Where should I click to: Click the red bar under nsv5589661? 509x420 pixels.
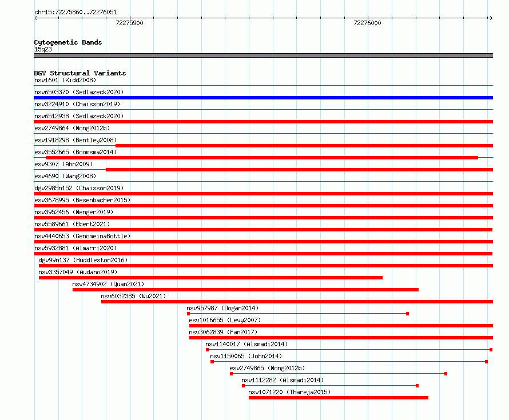[263, 230]
